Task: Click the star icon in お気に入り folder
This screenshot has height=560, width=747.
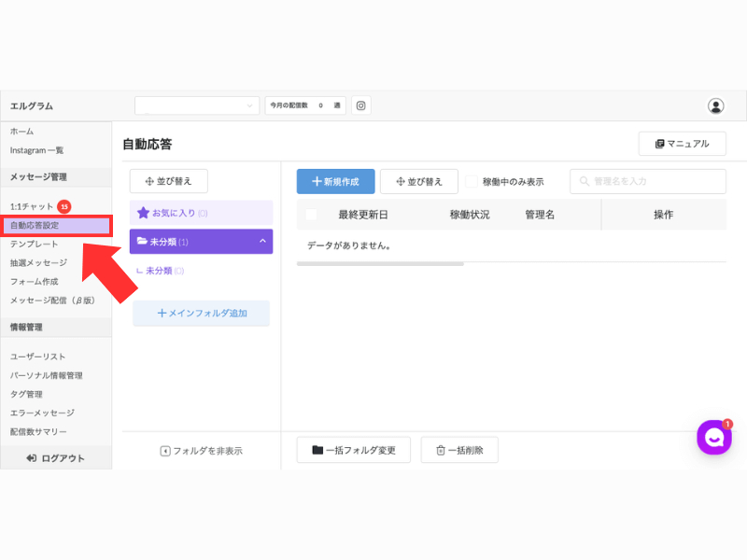Action: tap(143, 213)
